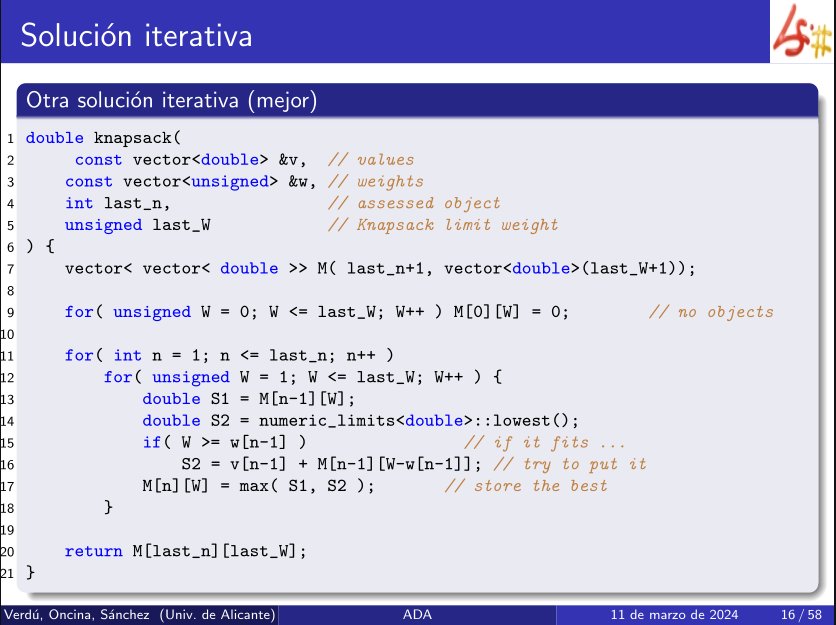The width and height of the screenshot is (836, 625).
Task: Click the '// assessed object' comment
Action: 414,203
